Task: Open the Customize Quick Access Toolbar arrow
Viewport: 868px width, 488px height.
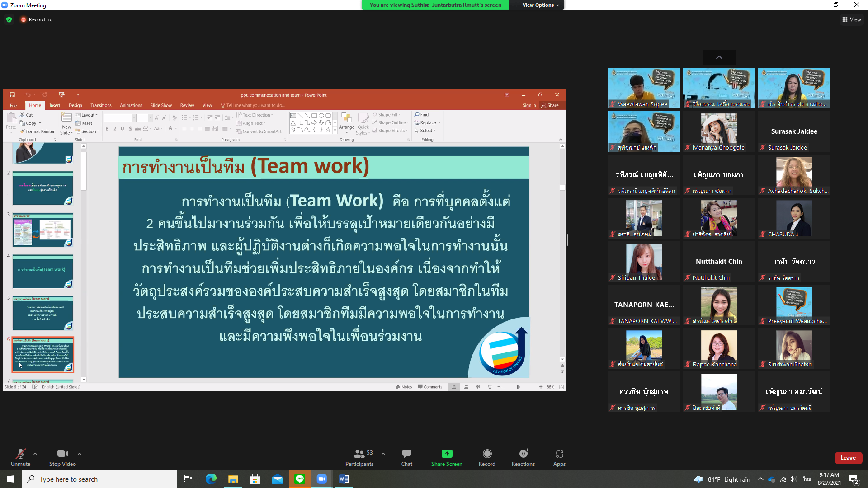Action: [78, 95]
